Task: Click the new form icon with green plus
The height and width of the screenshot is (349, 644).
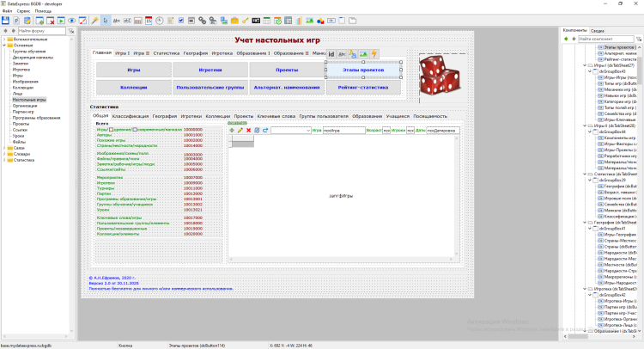Action: [39, 21]
